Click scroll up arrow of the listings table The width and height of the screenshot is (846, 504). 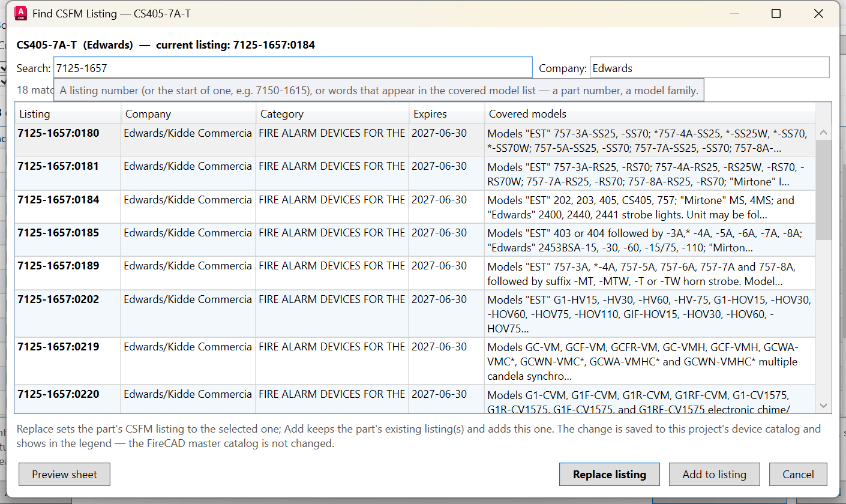pos(823,133)
